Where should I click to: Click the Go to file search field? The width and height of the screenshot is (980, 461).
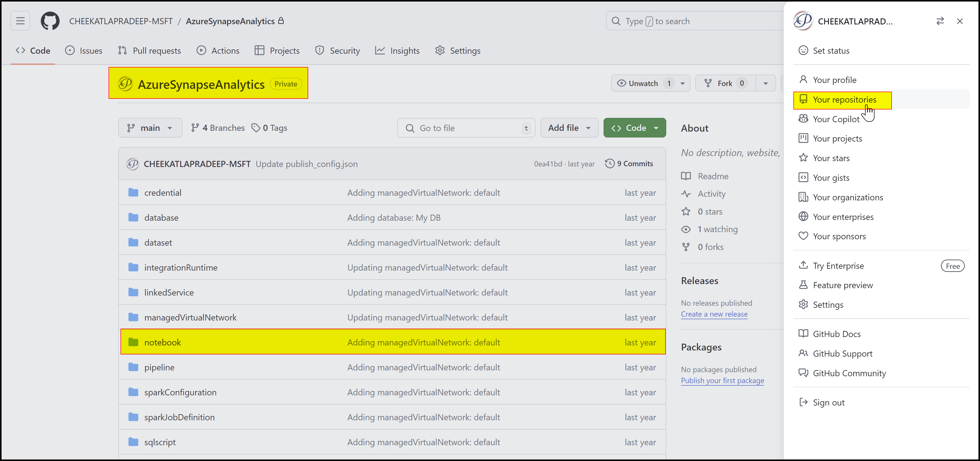[x=466, y=128]
